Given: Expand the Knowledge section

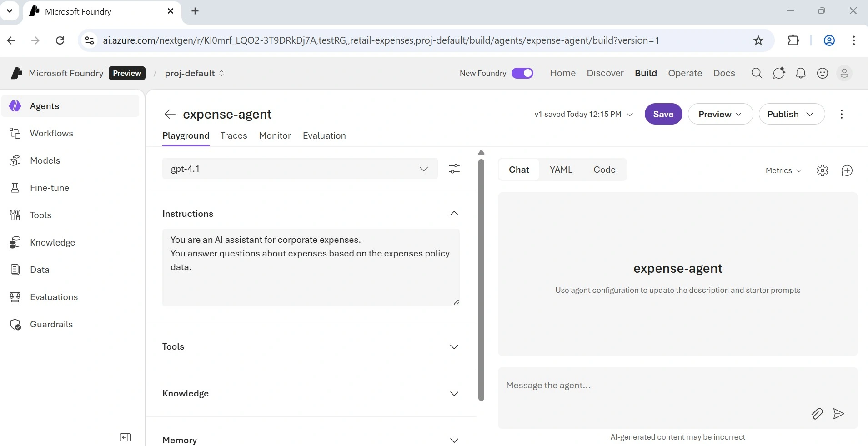Looking at the screenshot, I should (x=454, y=394).
